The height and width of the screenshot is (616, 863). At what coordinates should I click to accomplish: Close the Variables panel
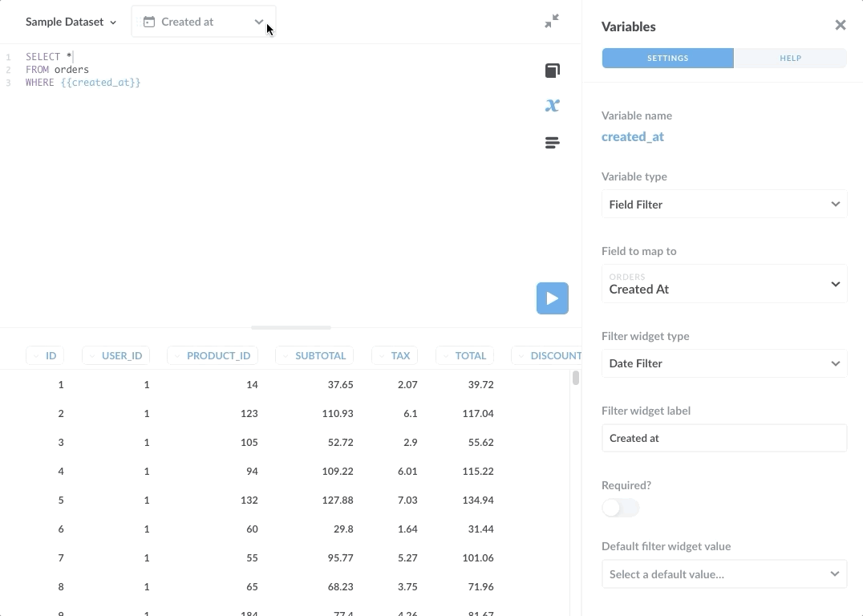coord(840,26)
